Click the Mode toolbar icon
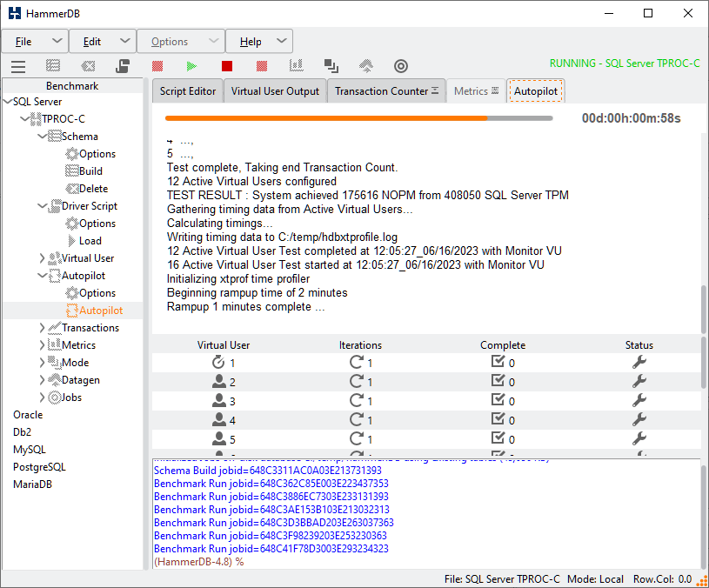The width and height of the screenshot is (709, 588). 331,66
